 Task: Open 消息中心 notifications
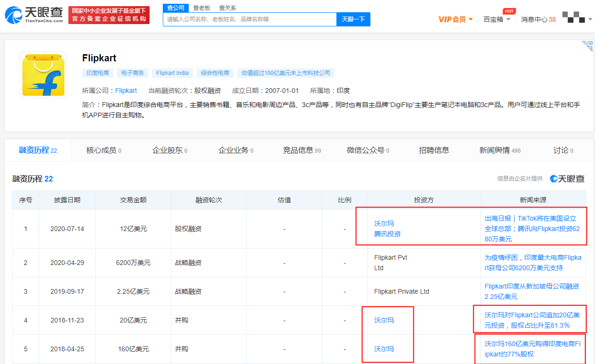[538, 19]
